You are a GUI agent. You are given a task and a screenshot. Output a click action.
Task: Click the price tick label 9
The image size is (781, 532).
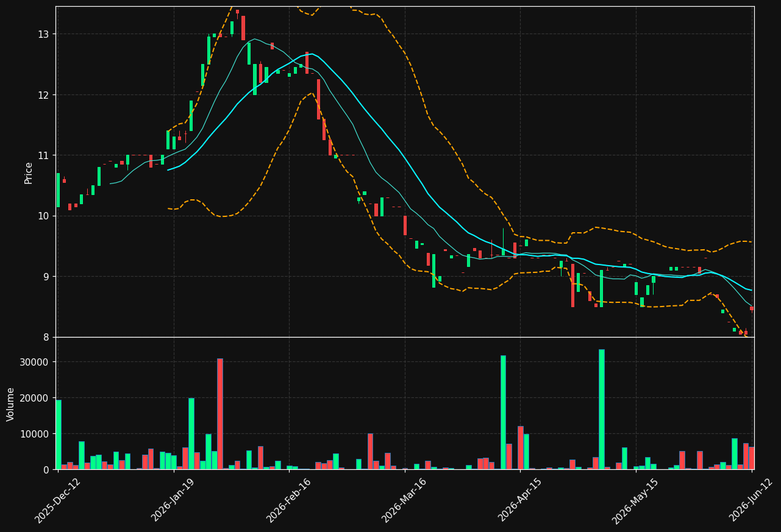[x=47, y=277]
